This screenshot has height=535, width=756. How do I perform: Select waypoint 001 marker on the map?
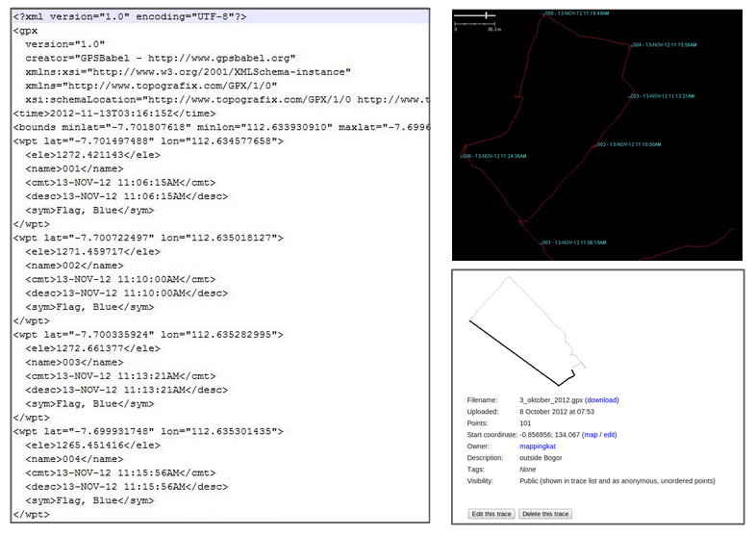pyautogui.click(x=574, y=242)
